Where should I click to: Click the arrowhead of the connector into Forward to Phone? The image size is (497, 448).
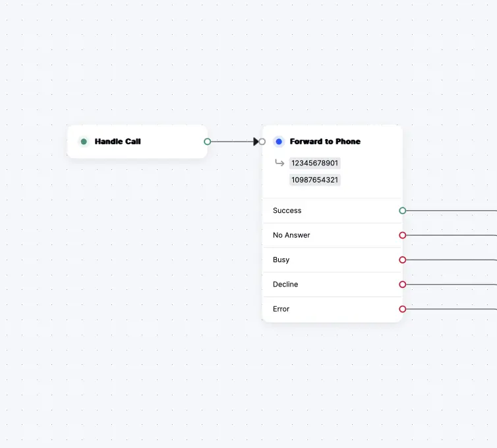pyautogui.click(x=256, y=142)
